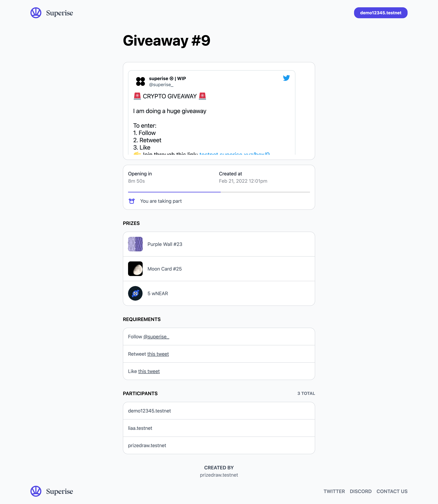Select participant prizedraw.testnet in list
This screenshot has height=504, width=438.
tap(219, 445)
